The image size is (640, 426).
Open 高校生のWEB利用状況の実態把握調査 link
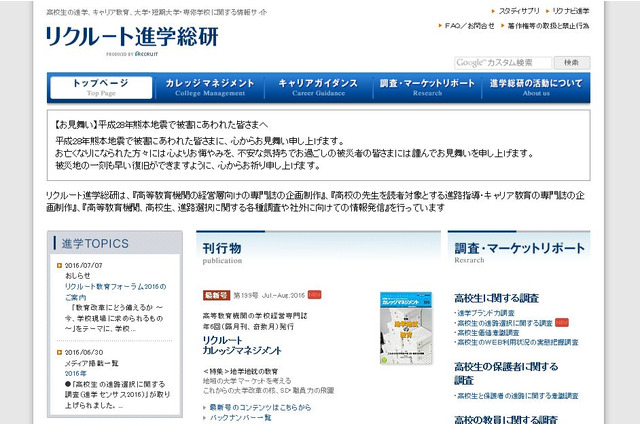click(518, 342)
